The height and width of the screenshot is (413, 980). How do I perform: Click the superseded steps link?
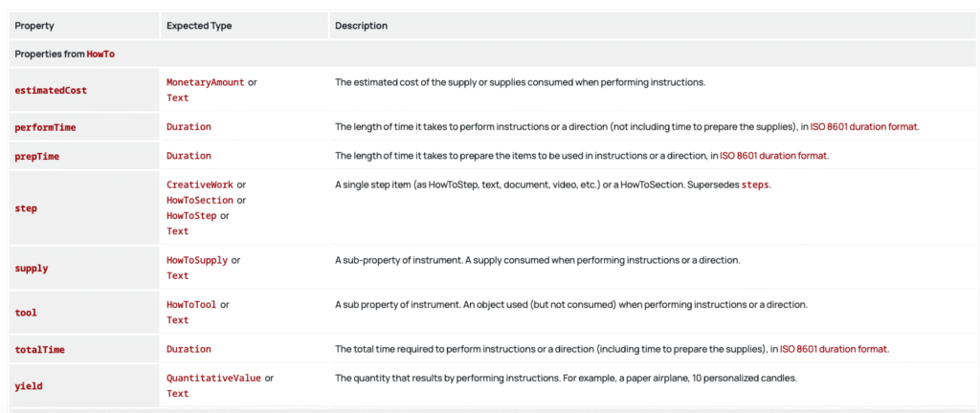(x=753, y=185)
